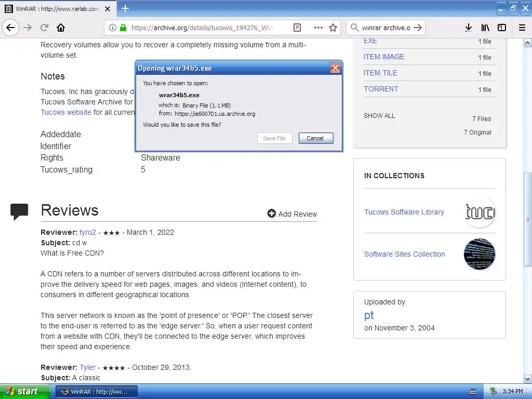
Task: Click the Software Sites Collection thumbnail
Action: 480,254
